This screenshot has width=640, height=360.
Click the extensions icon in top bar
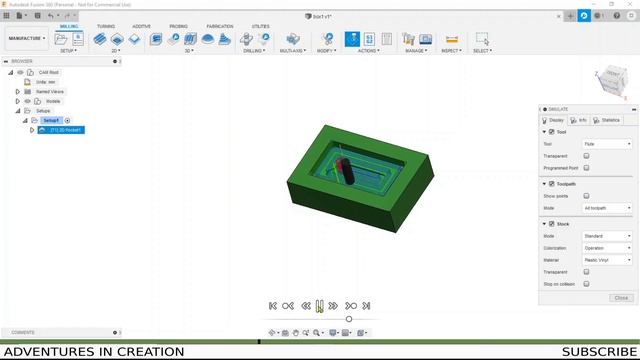click(584, 16)
